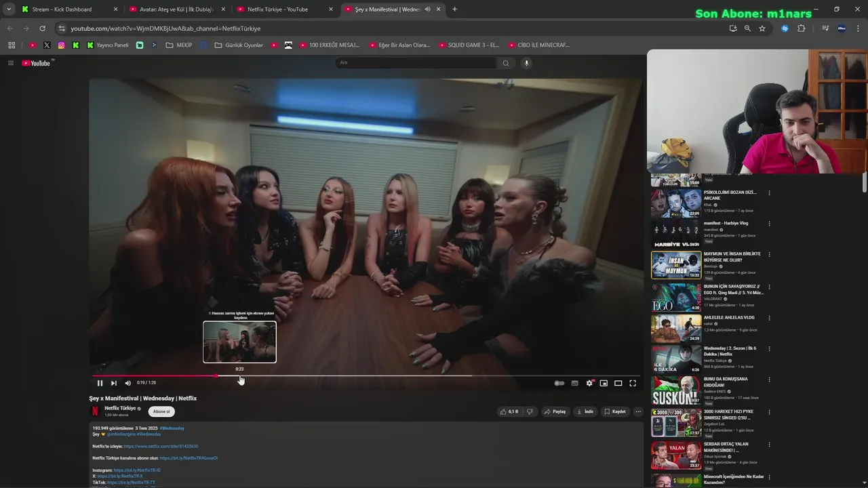Open the extensions puzzle icon
This screenshot has width=868, height=488.
802,28
